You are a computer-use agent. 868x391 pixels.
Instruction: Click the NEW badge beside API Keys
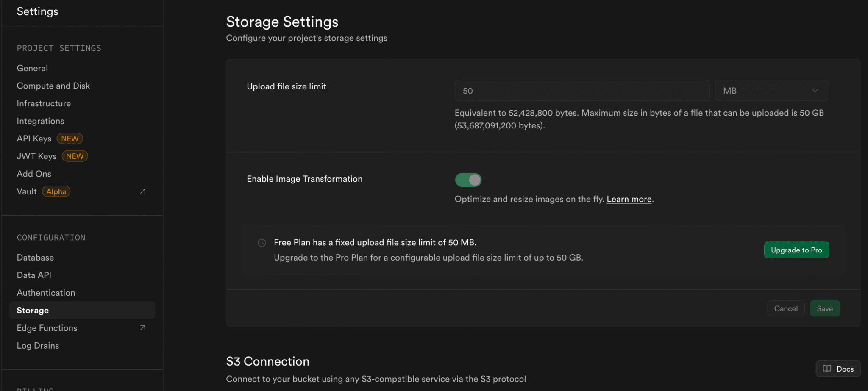click(70, 139)
